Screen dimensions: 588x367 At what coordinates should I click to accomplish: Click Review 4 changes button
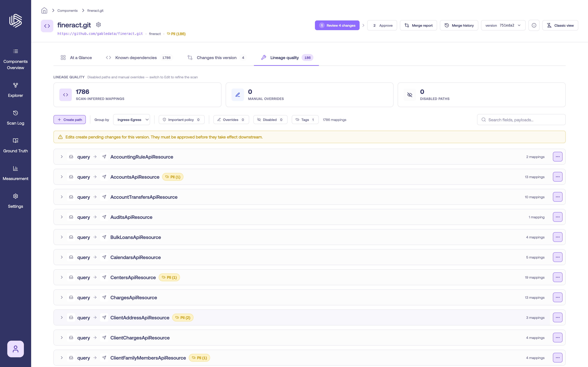pos(337,25)
